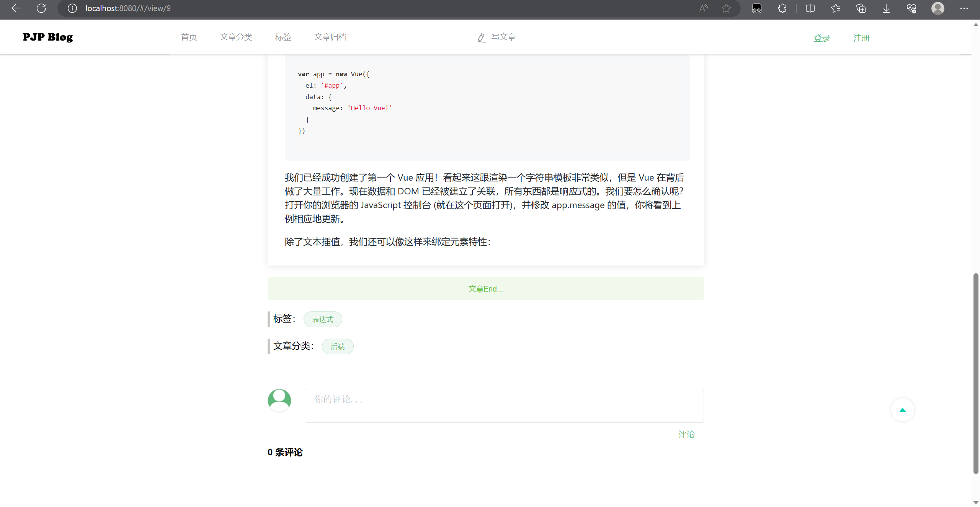This screenshot has width=980, height=507.
Task: Open Collections from browser toolbar
Action: point(861,8)
